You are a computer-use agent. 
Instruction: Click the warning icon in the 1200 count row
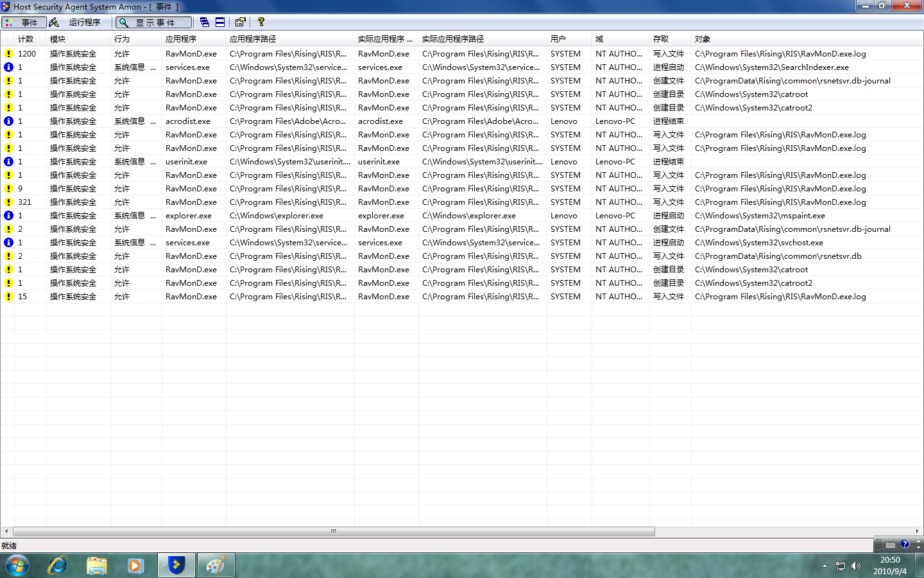(x=8, y=54)
